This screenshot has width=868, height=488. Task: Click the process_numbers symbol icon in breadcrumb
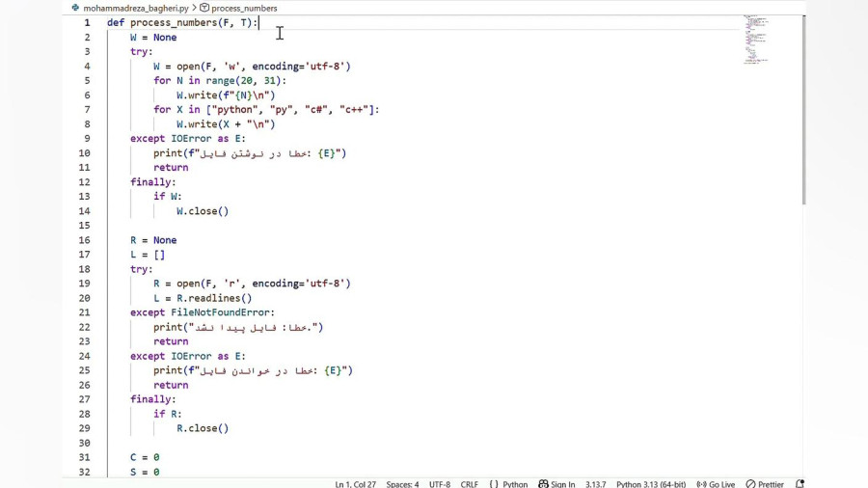(x=204, y=8)
